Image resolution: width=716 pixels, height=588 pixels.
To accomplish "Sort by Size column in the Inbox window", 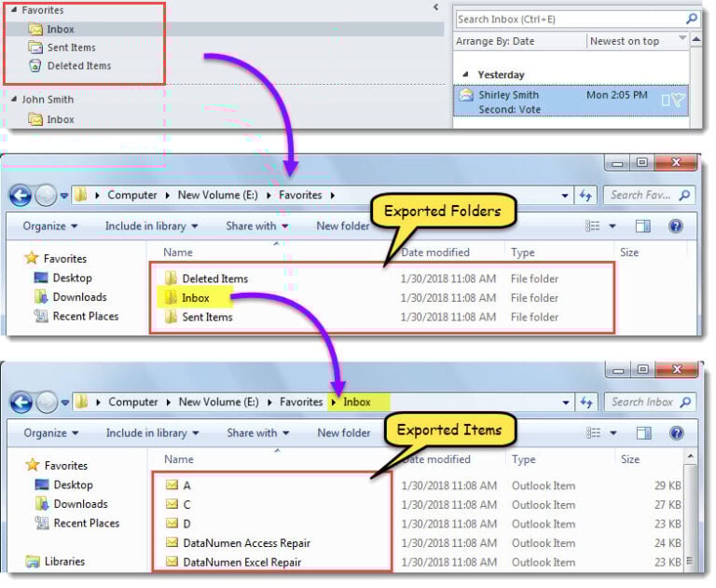I will tap(629, 459).
